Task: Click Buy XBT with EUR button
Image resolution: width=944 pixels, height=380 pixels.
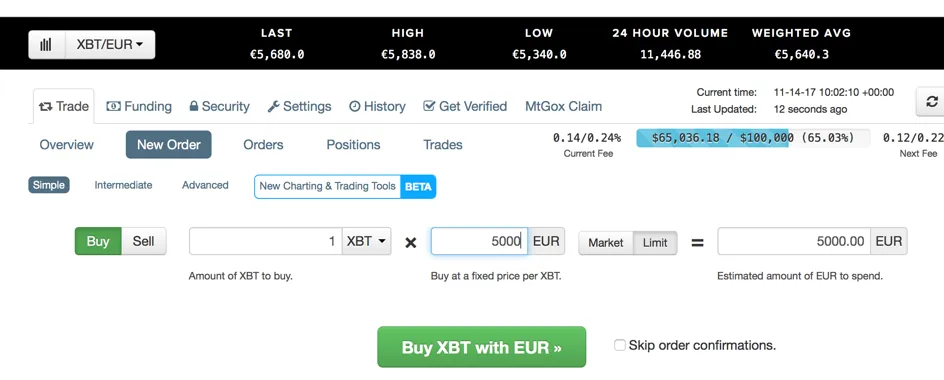Action: pos(482,347)
